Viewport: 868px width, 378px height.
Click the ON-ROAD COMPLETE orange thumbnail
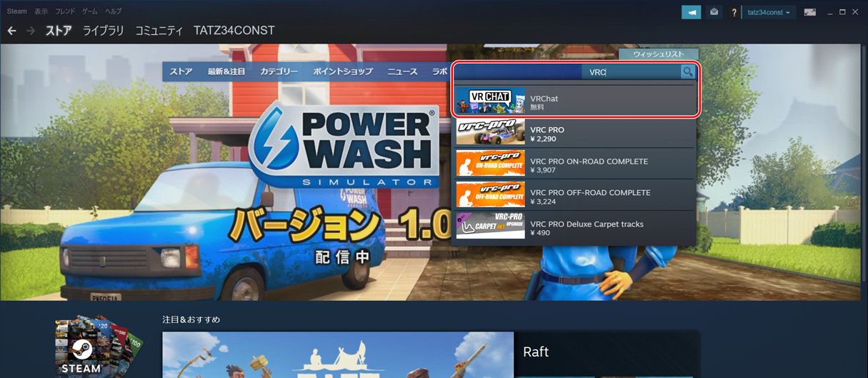(491, 165)
